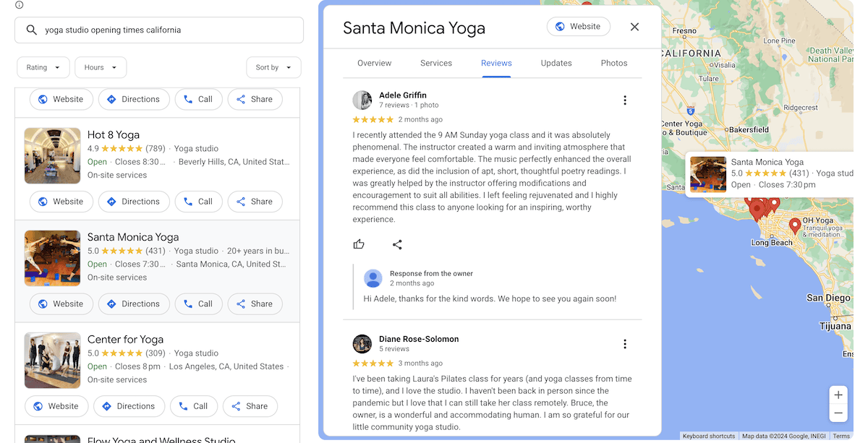Open Diane Rose-Solomon's profile avatar
The height and width of the screenshot is (443, 868).
(x=362, y=344)
